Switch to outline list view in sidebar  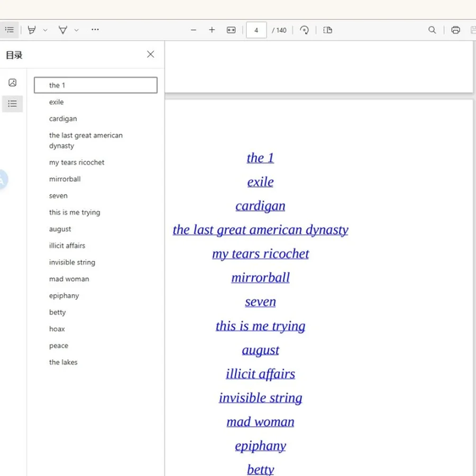click(x=13, y=104)
